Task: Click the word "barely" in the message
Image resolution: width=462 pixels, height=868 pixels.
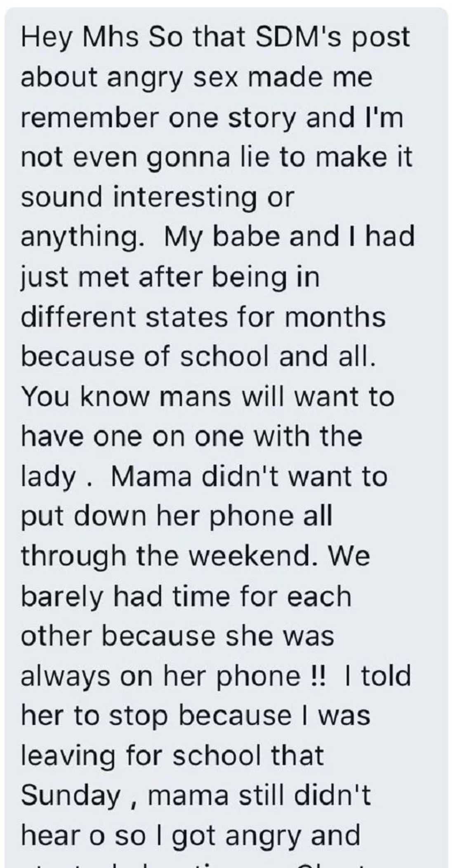Action: click(x=62, y=597)
